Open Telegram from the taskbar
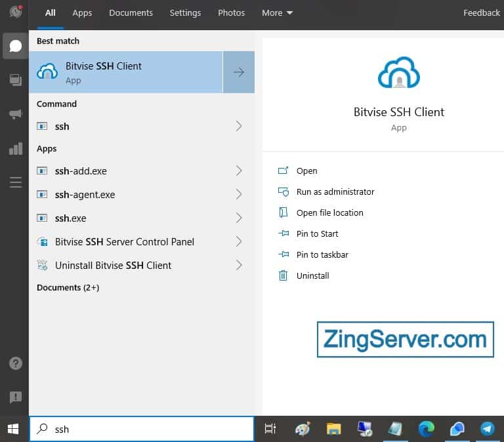504x442 pixels. [488, 429]
